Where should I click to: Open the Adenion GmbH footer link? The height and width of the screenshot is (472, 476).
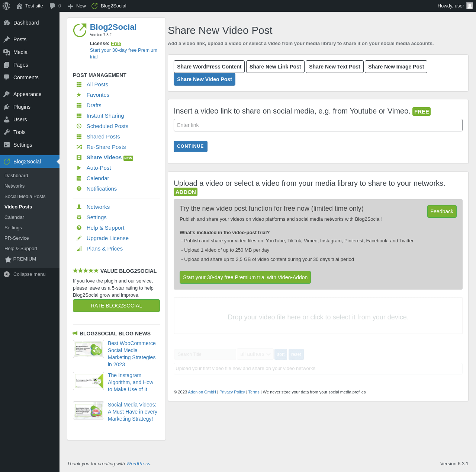click(202, 392)
